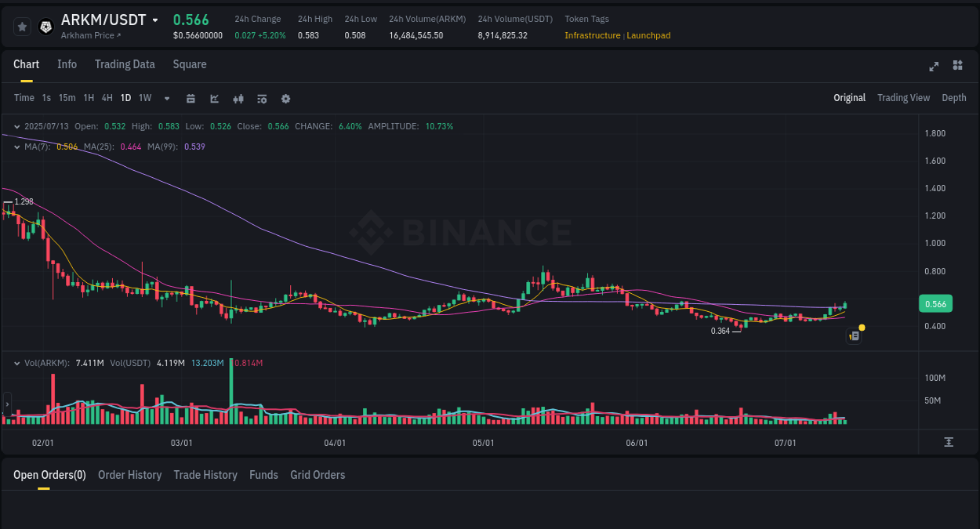
Task: Open the chart layout grid icon
Action: click(957, 67)
